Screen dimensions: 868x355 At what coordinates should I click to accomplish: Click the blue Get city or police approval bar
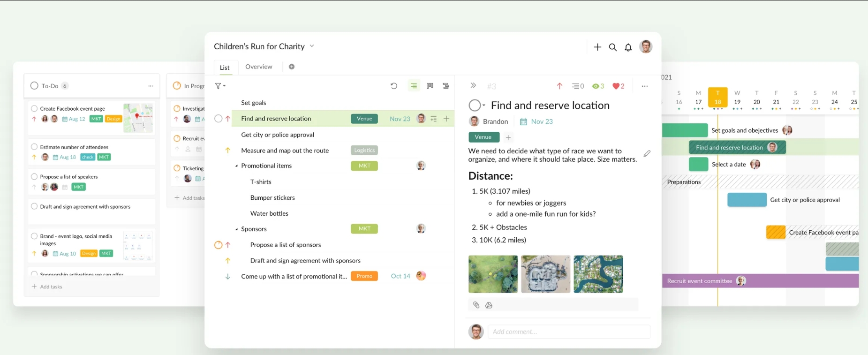coord(747,200)
